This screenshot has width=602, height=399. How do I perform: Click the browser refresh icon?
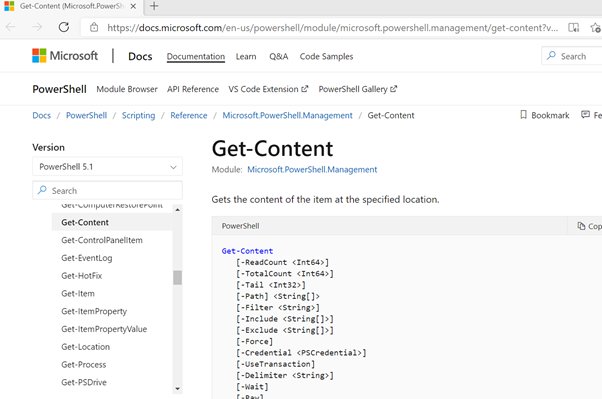click(64, 27)
